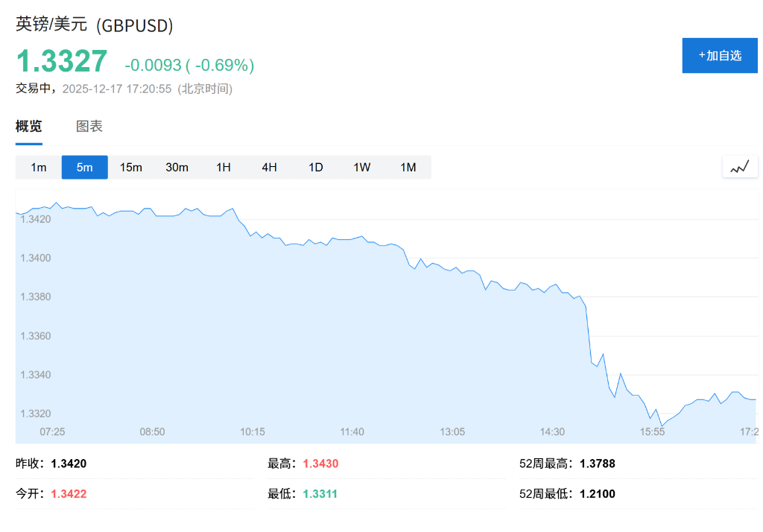Select the 4H interval
The image size is (763, 532).
pos(269,167)
